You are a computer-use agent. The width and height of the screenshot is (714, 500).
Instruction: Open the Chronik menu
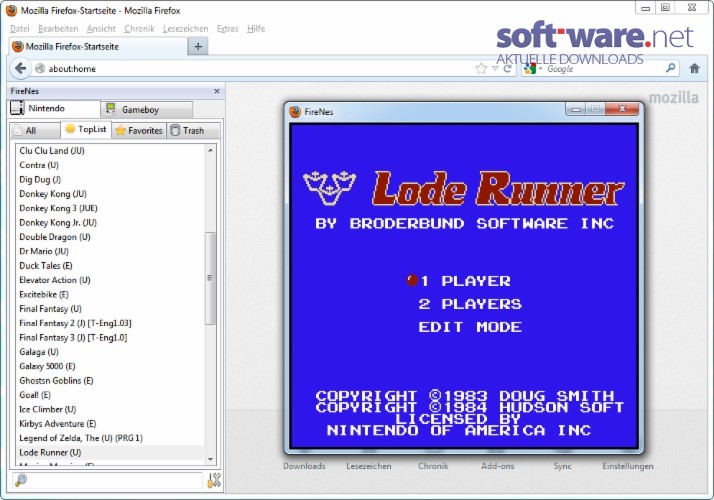pos(139,29)
